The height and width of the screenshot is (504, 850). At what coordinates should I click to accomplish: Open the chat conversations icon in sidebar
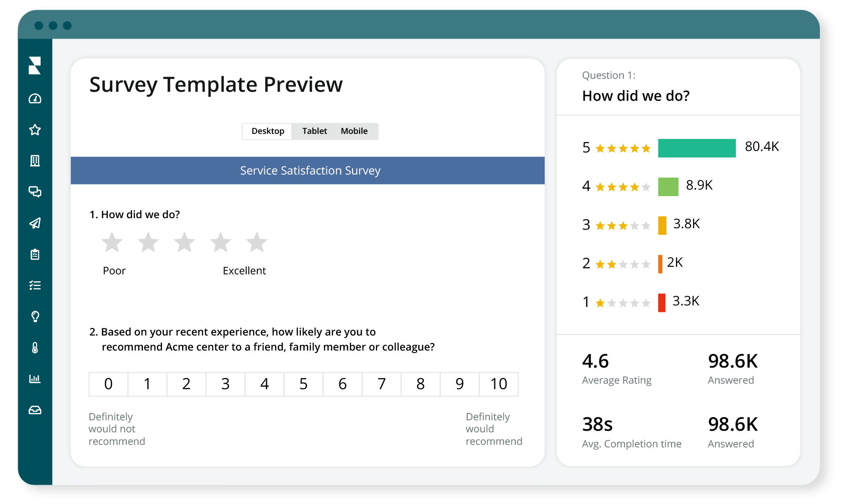(35, 192)
